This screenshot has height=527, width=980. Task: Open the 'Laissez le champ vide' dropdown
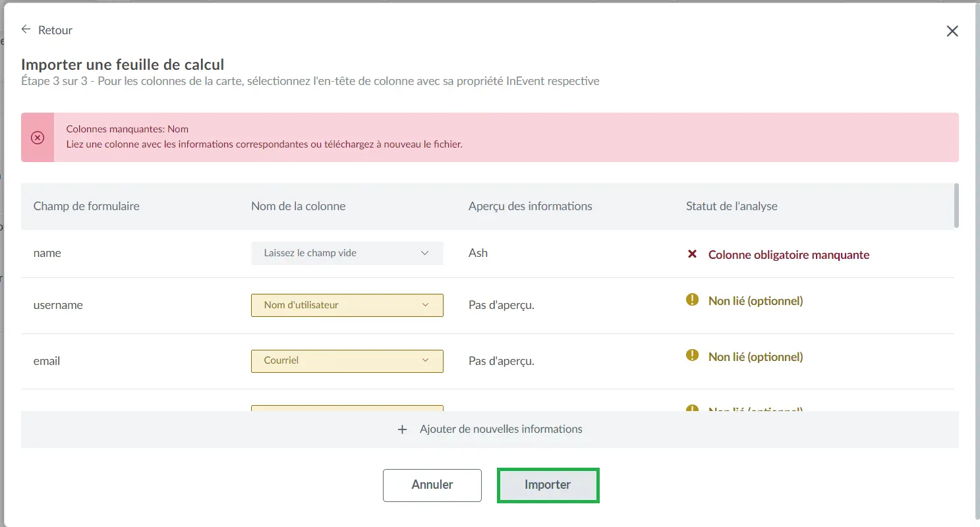(347, 253)
